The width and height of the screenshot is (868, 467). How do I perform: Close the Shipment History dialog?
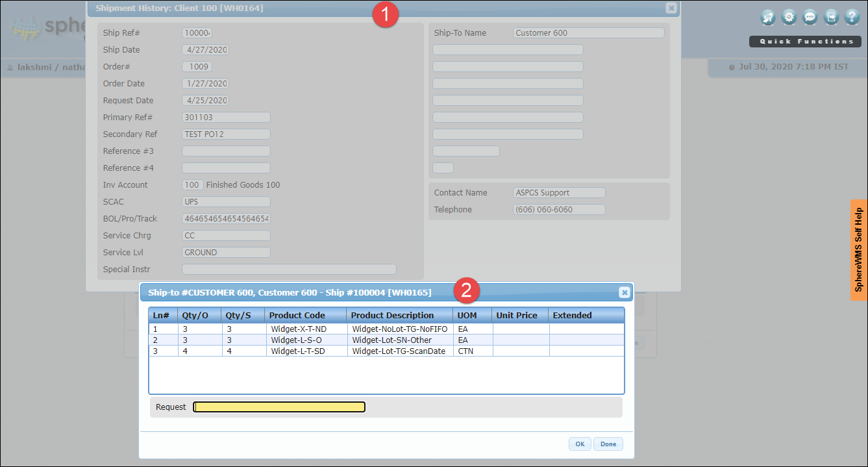671,8
